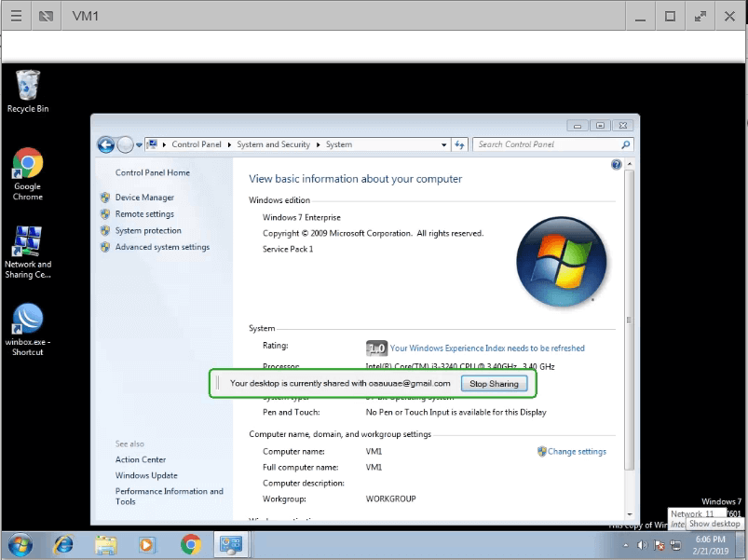Click scrollbar down arrow in System window
The width and height of the screenshot is (748, 560).
point(630,514)
